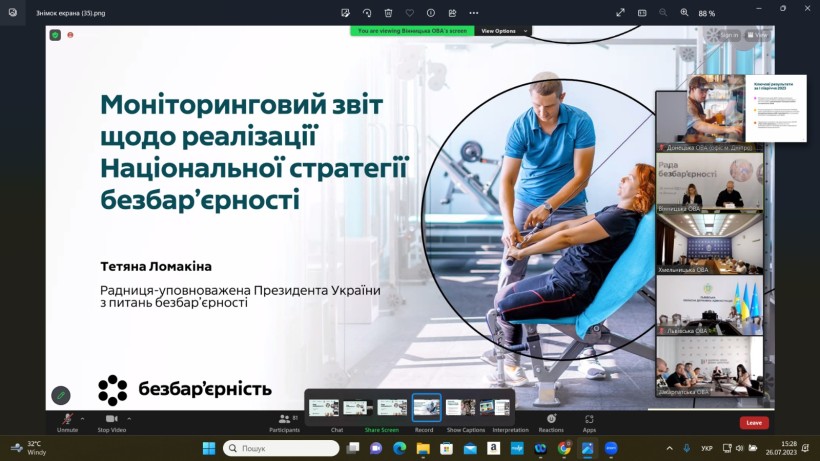Viewport: 820px width, 461px height.
Task: Select the third filmstrip thumbnail
Action: coord(392,407)
